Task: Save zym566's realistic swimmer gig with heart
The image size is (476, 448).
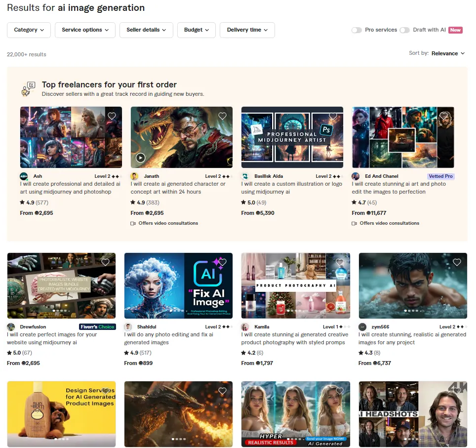Action: (457, 262)
